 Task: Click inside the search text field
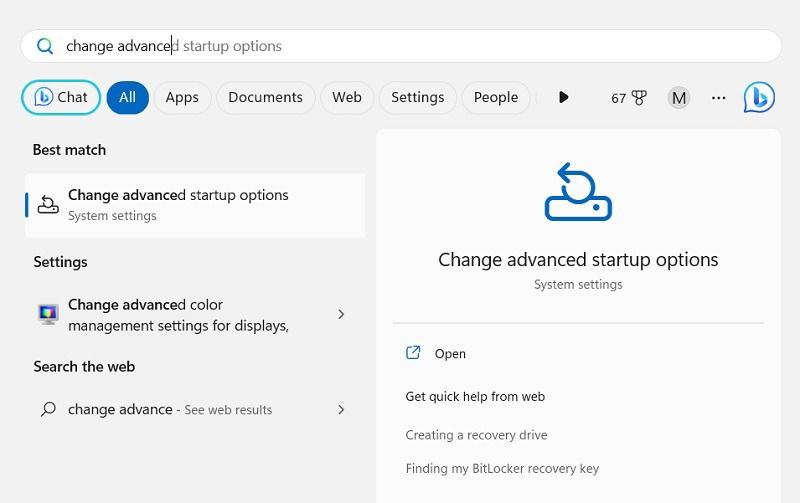coord(401,46)
